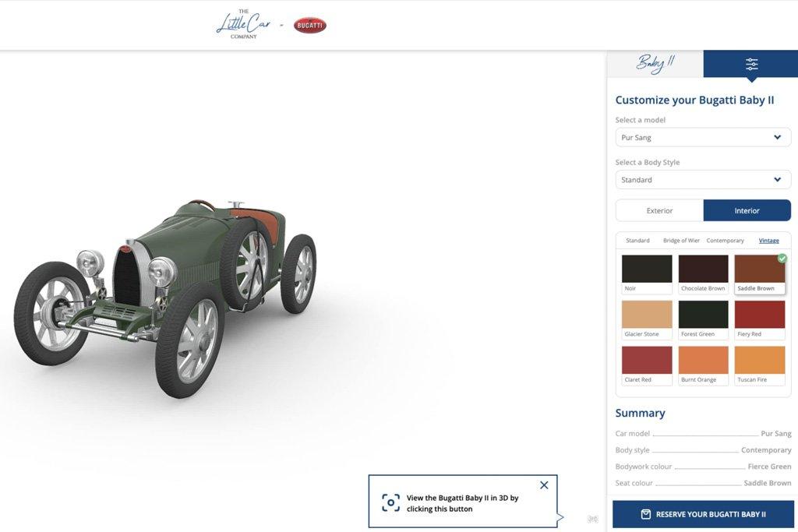Image resolution: width=798 pixels, height=532 pixels.
Task: Close the 3D view tooltip
Action: (x=544, y=485)
